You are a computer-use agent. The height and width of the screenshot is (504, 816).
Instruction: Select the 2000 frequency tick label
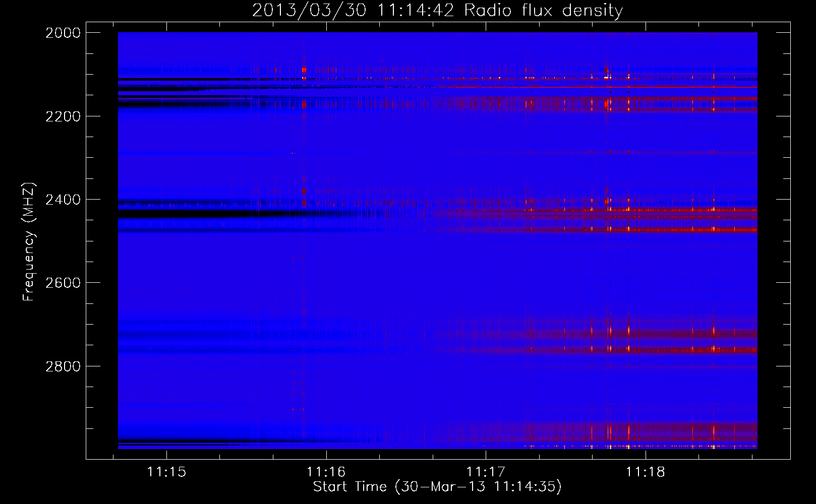click(x=63, y=33)
